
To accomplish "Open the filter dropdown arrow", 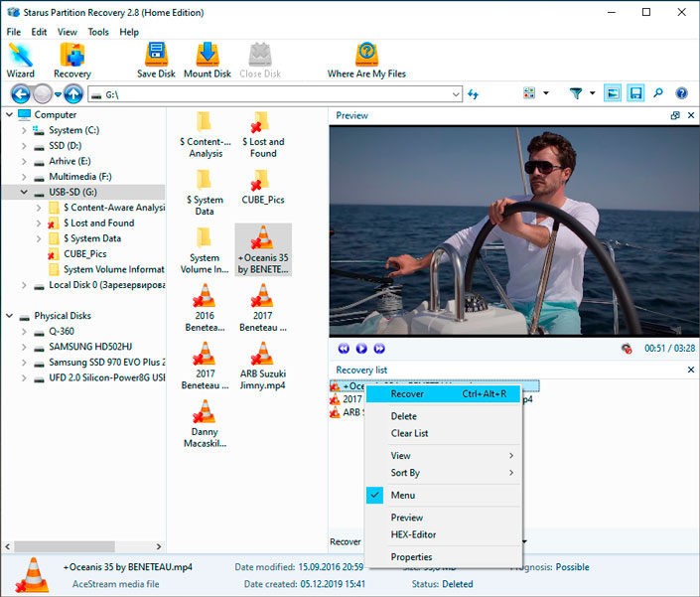I will (592, 93).
